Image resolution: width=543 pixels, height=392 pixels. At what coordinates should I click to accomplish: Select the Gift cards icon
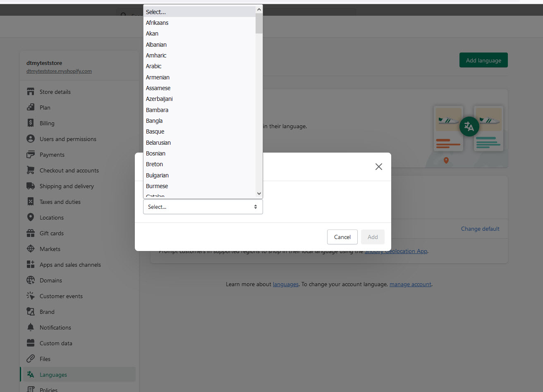(x=31, y=233)
